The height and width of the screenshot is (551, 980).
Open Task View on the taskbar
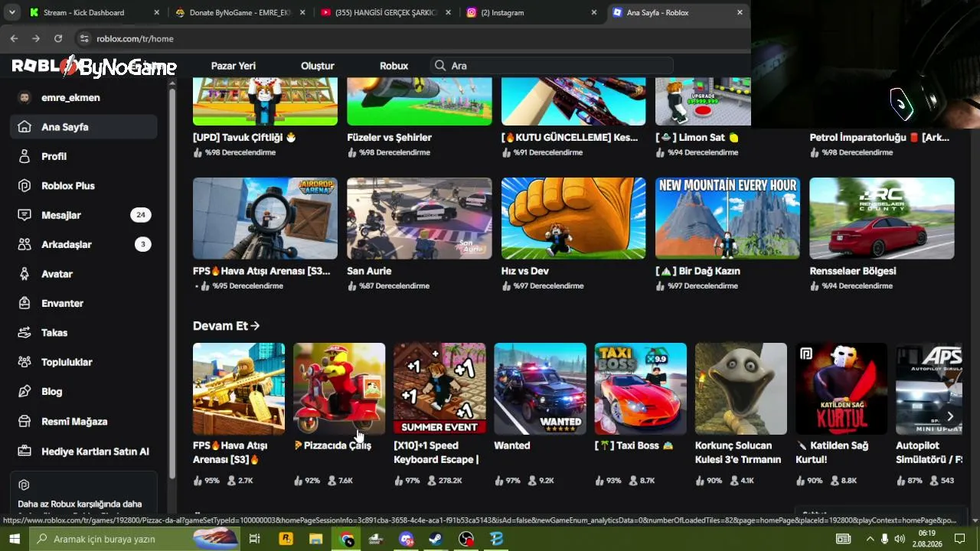[x=255, y=539]
